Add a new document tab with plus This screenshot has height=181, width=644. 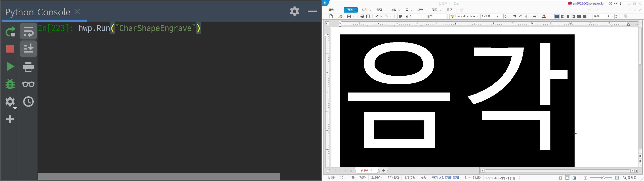pos(384,170)
